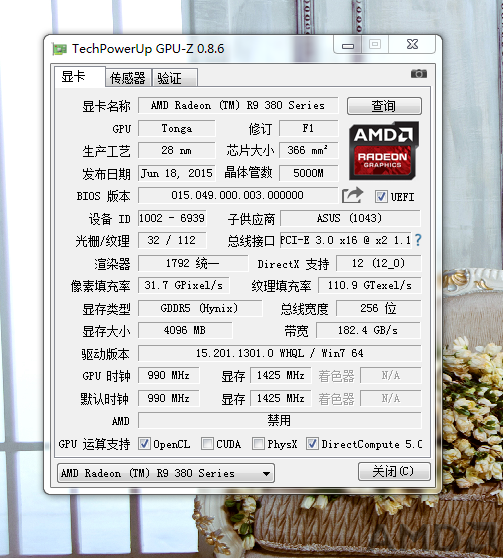Click the PCI-E 3.0 x16 bus interface field

pos(346,240)
